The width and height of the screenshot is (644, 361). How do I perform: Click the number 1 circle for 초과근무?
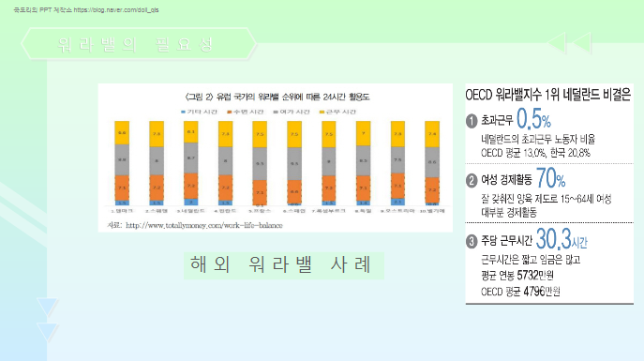472,121
